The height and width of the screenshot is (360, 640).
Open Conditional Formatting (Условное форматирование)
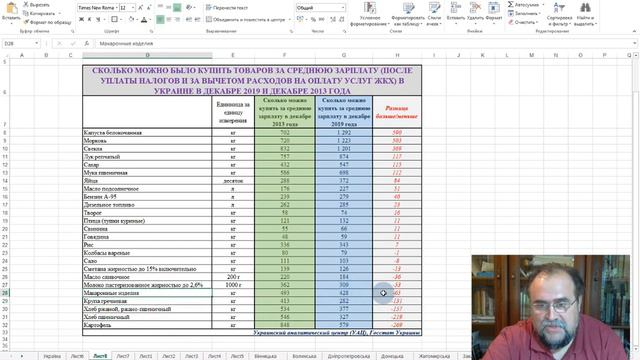click(x=370, y=14)
